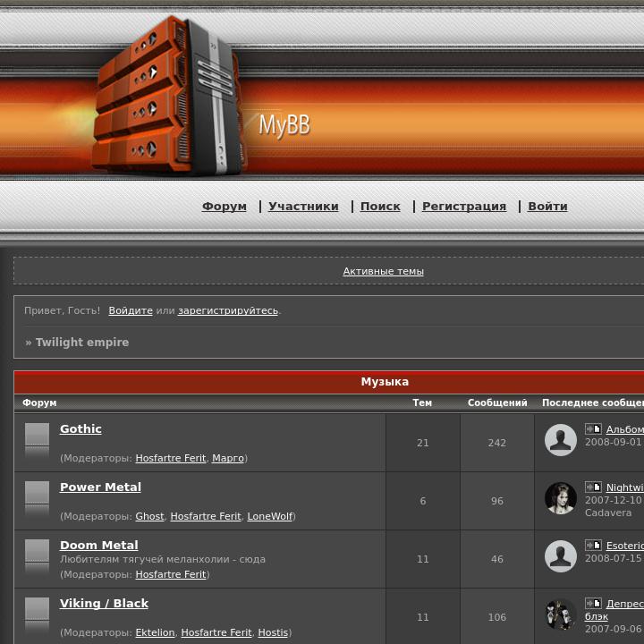644x644 pixels.
Task: Open the user avatar in Viking / Black row
Action: [561, 614]
